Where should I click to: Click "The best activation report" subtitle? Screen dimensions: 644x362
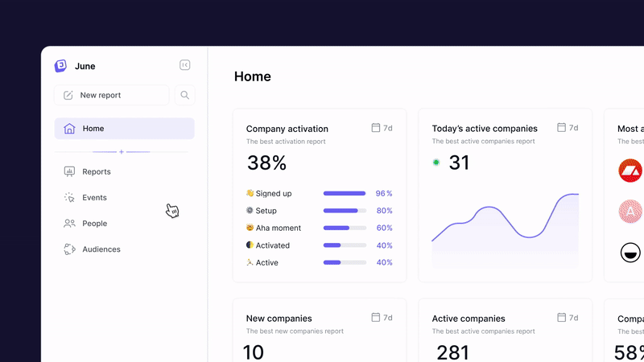tap(286, 142)
